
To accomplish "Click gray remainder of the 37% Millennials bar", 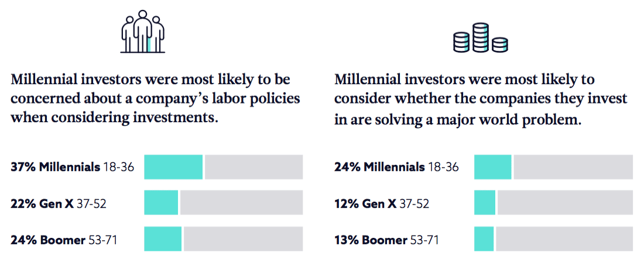I will coord(254,167).
